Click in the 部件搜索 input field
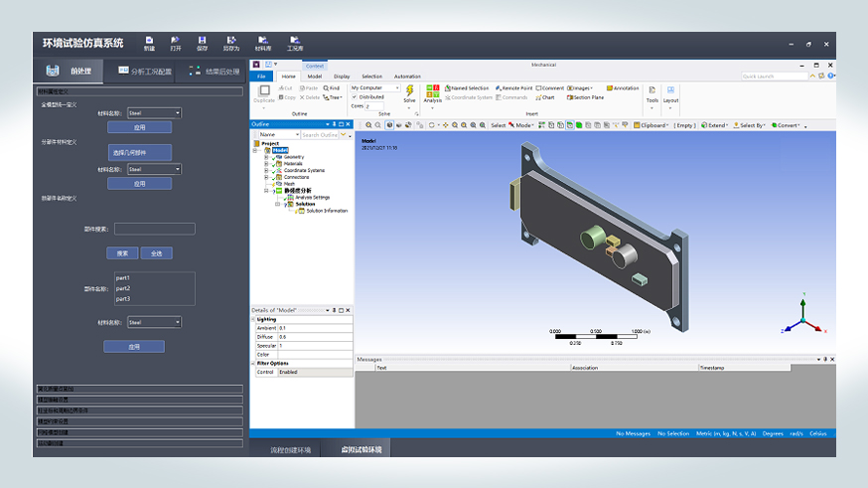 pyautogui.click(x=155, y=229)
